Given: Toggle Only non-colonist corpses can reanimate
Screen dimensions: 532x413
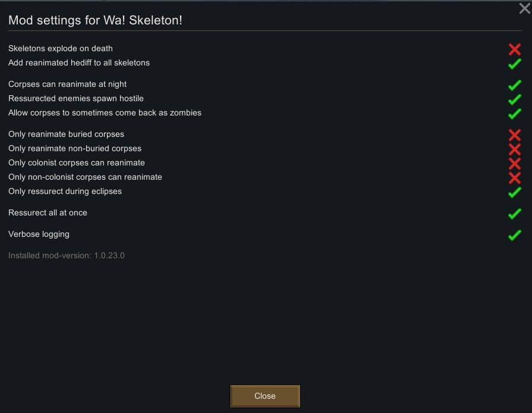Looking at the screenshot, I should (514, 177).
